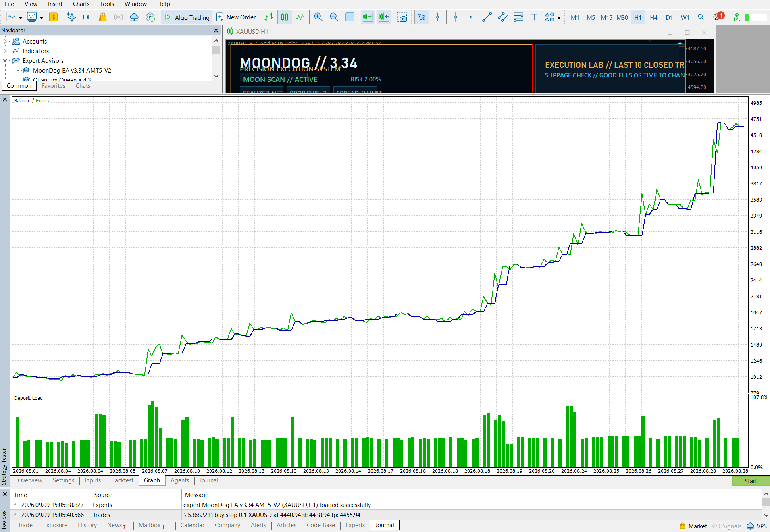
Task: Open the graphical objects shapes dropdown arrow
Action: tap(559, 18)
